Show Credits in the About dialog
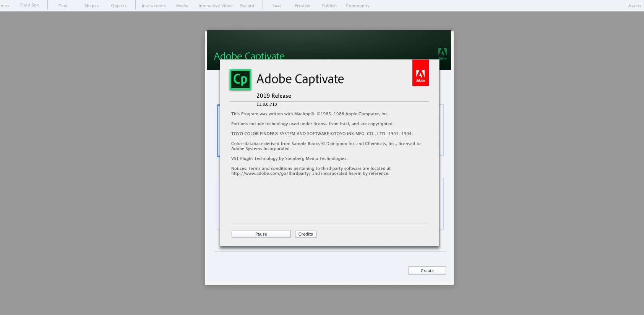The width and height of the screenshot is (644, 315). click(x=305, y=234)
